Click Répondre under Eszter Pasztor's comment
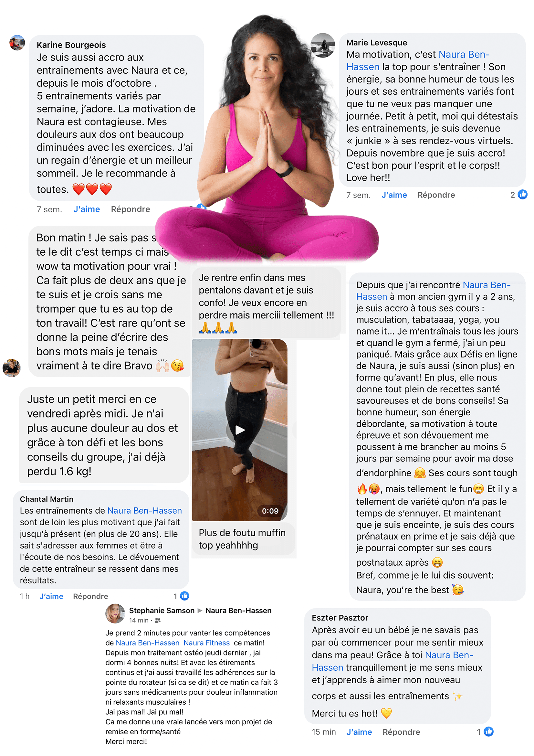Screen dimensions: 534x756 (x=401, y=732)
